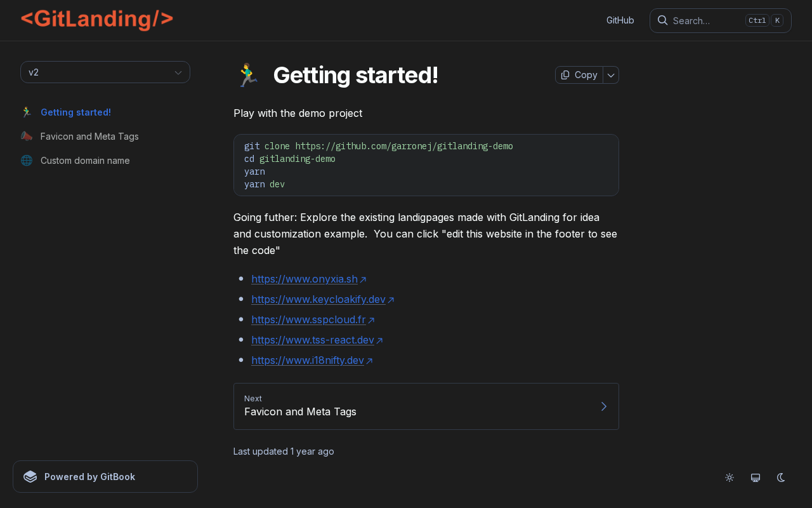Expand the arrow beside Copy button
The image size is (812, 508).
(611, 75)
